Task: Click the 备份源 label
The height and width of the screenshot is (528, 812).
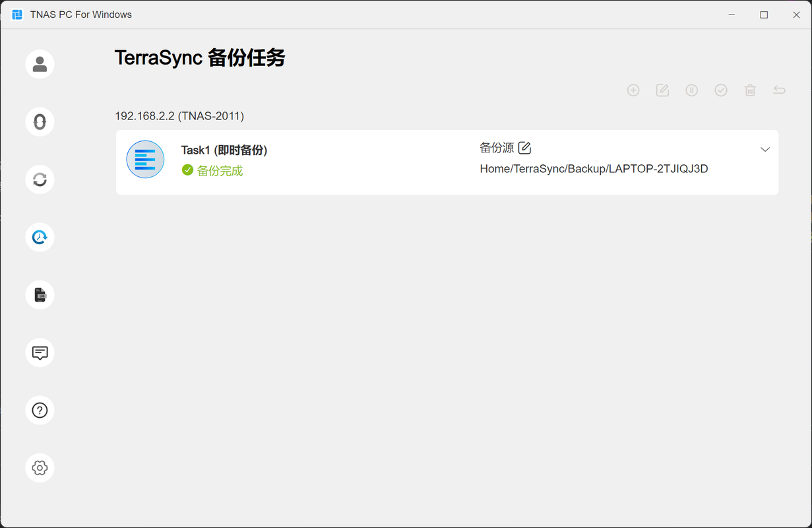Action: (x=497, y=148)
